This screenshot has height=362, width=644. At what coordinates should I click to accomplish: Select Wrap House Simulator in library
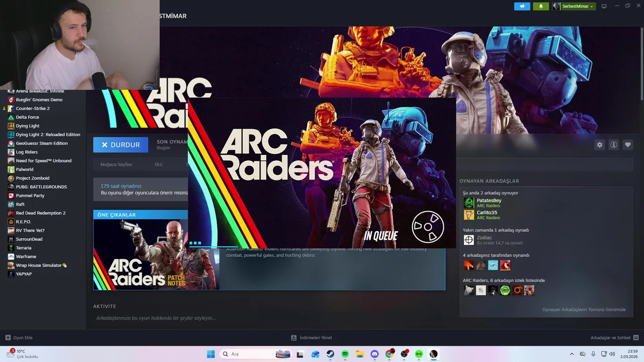click(x=41, y=265)
